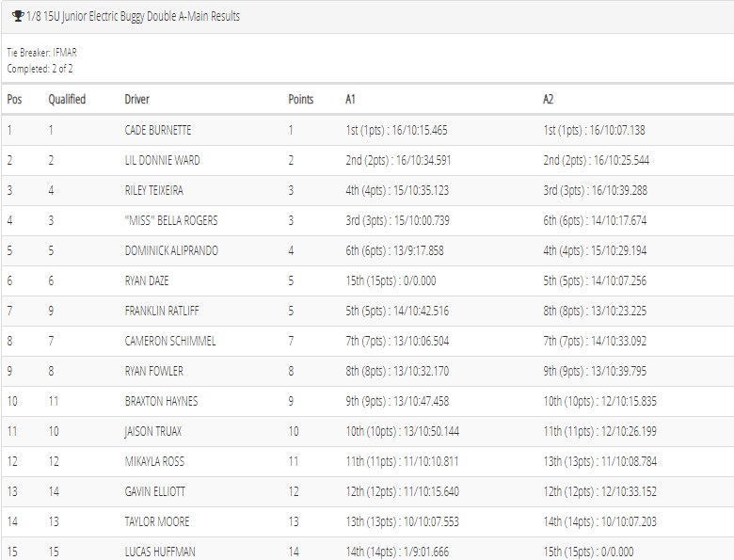Click the Driver column header
Image resolution: width=734 pixels, height=560 pixels.
pos(136,99)
